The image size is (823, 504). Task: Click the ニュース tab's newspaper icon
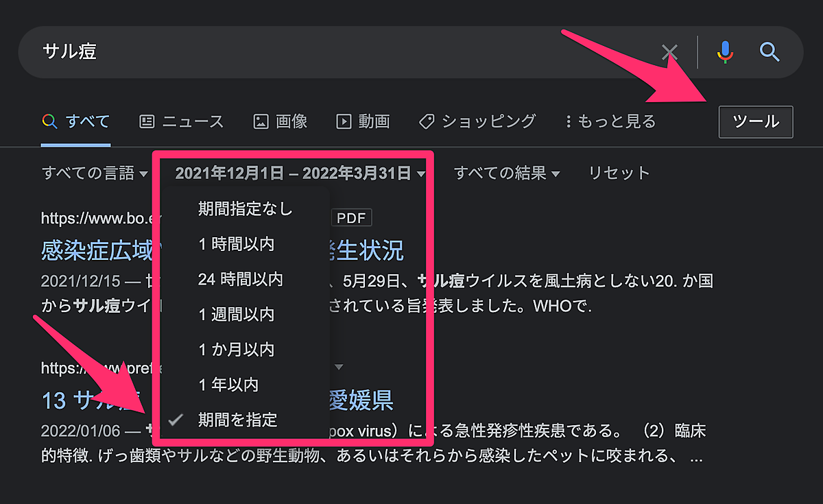click(x=147, y=122)
